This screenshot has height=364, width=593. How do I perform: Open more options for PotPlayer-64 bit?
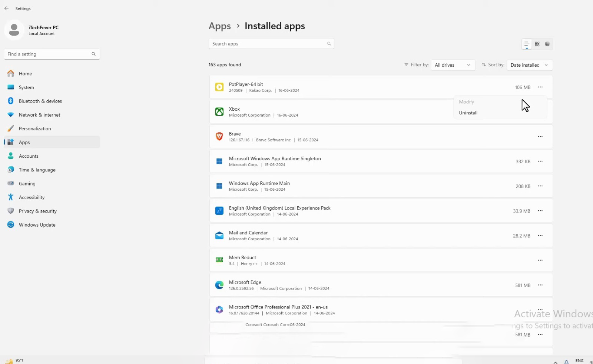(x=540, y=87)
